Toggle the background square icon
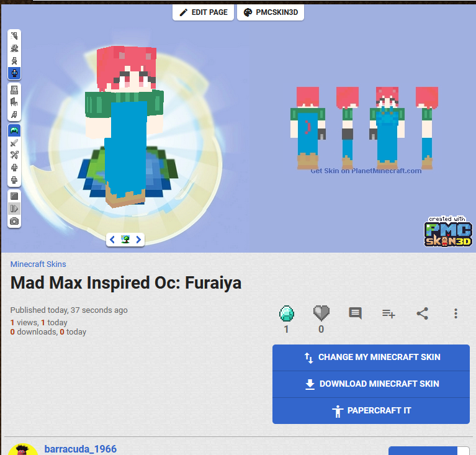Viewport: 476px width, 455px height. pyautogui.click(x=14, y=196)
